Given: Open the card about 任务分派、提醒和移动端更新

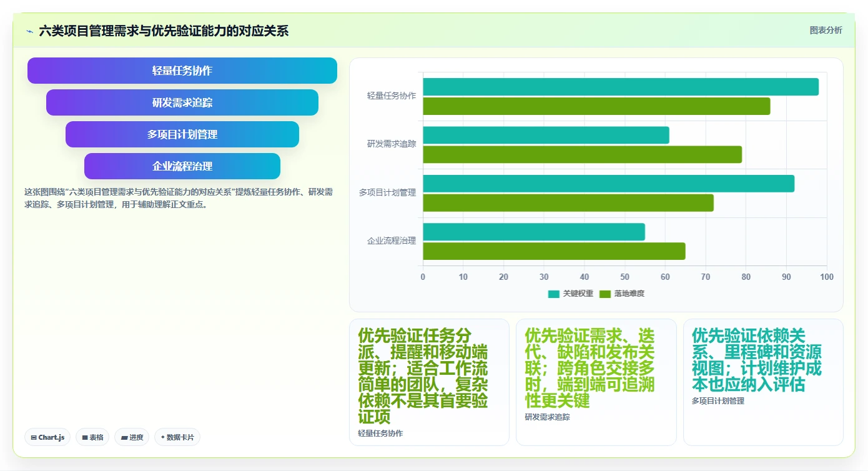Looking at the screenshot, I should coord(429,382).
